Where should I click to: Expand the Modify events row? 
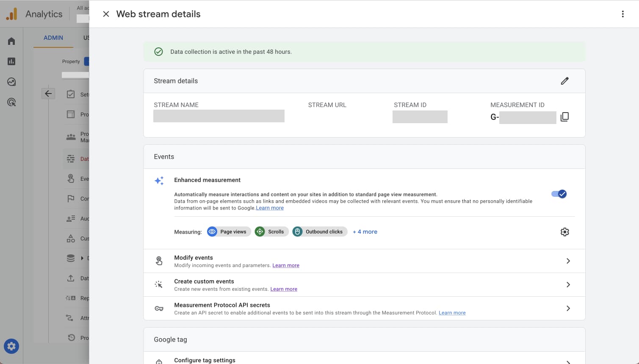tap(568, 261)
